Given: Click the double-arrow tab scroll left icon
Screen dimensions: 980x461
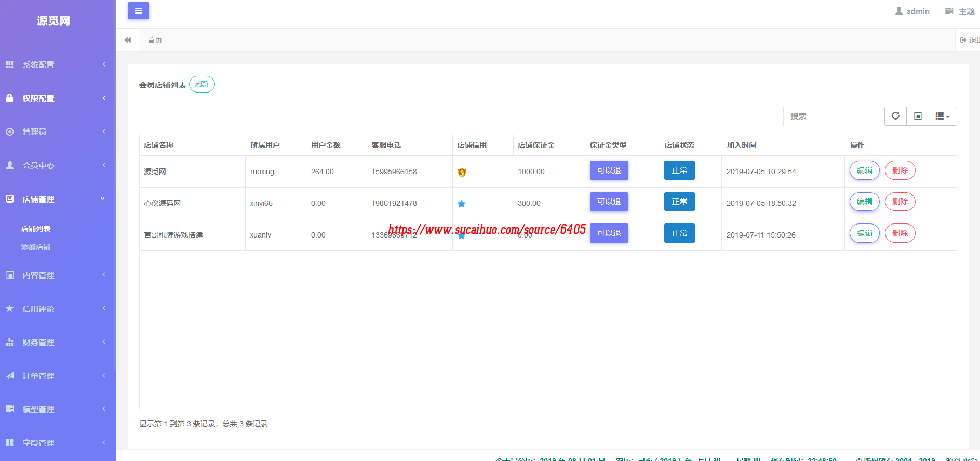Looking at the screenshot, I should [128, 40].
